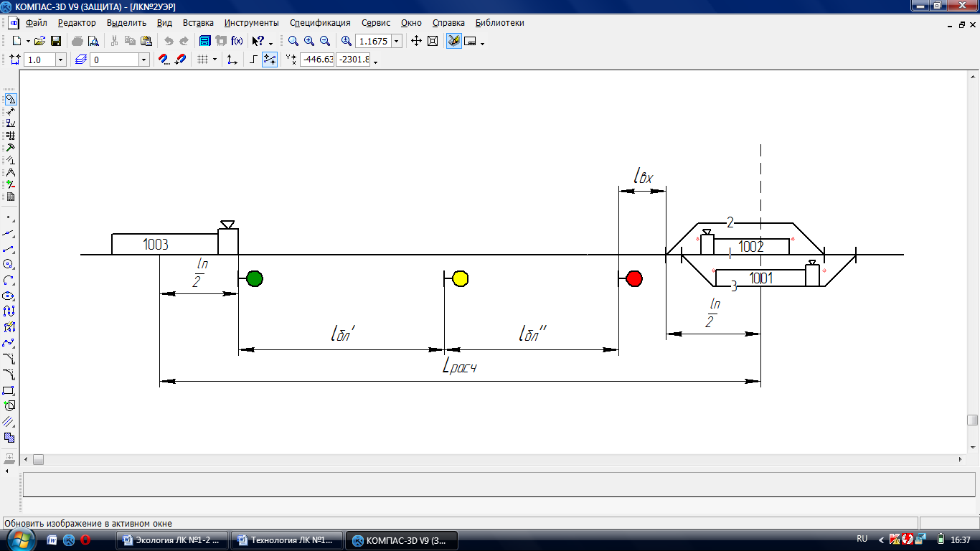Toggle local snaps magnet button
980x551 pixels.
[181, 60]
